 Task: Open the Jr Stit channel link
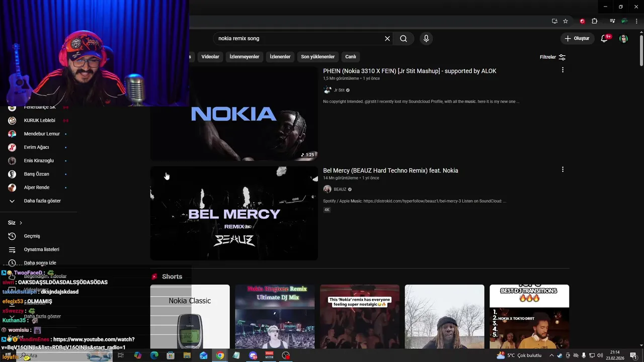tap(339, 90)
